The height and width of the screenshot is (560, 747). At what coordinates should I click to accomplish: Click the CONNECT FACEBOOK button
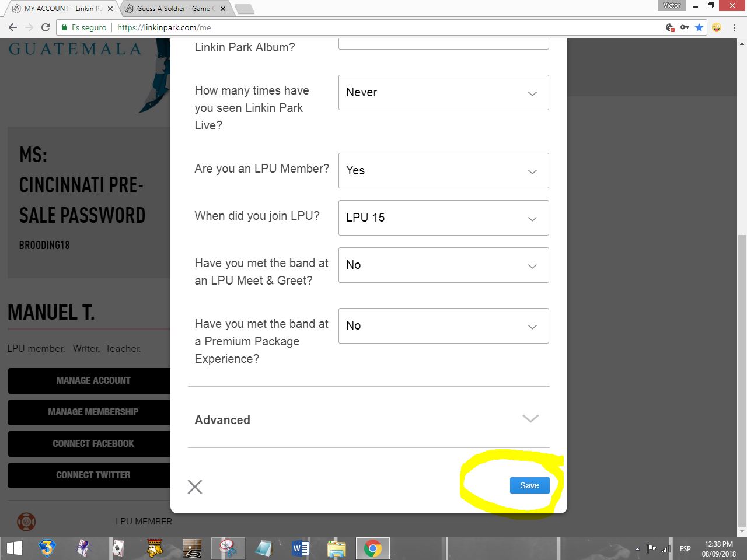coord(89,444)
